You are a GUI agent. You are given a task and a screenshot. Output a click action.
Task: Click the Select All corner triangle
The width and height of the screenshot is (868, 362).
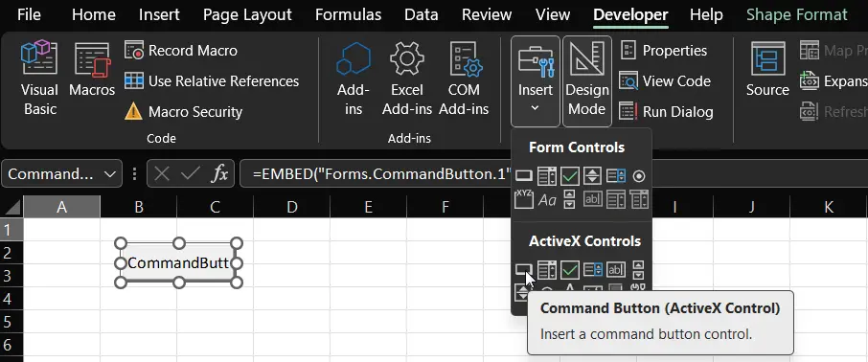pos(11,207)
